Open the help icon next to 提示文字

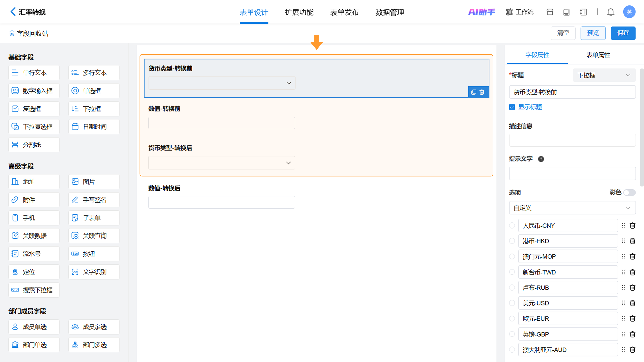coord(541,159)
